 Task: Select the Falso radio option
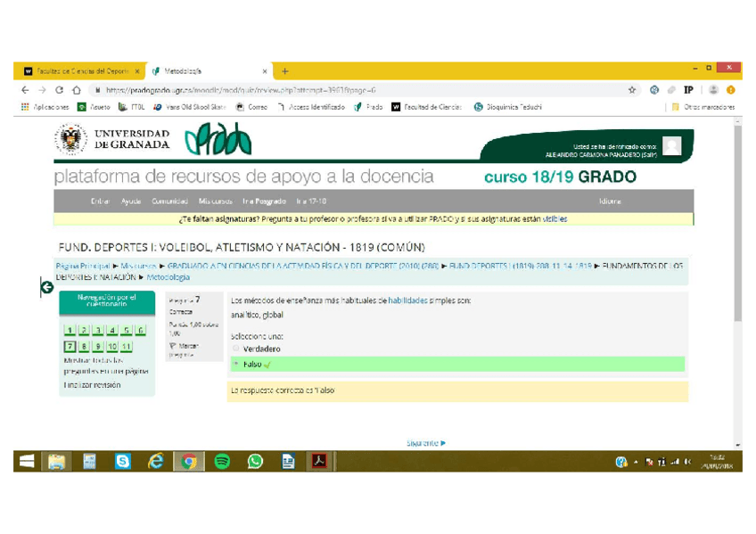click(x=236, y=364)
